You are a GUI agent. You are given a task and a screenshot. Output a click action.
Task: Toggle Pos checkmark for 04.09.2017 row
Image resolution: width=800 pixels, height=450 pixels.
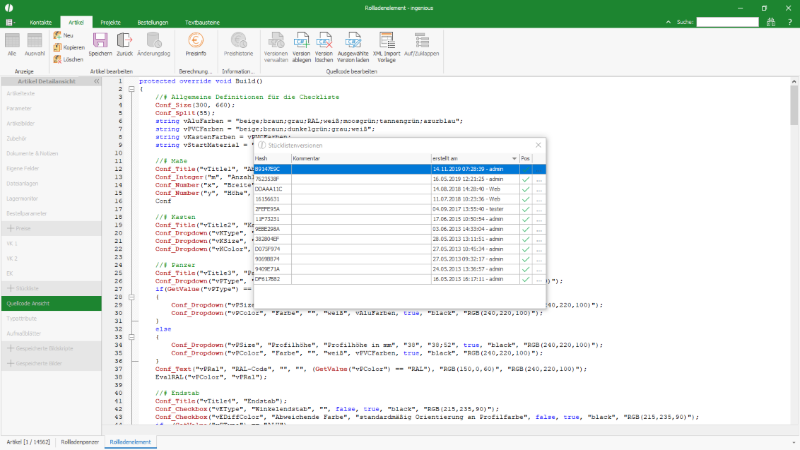[526, 209]
